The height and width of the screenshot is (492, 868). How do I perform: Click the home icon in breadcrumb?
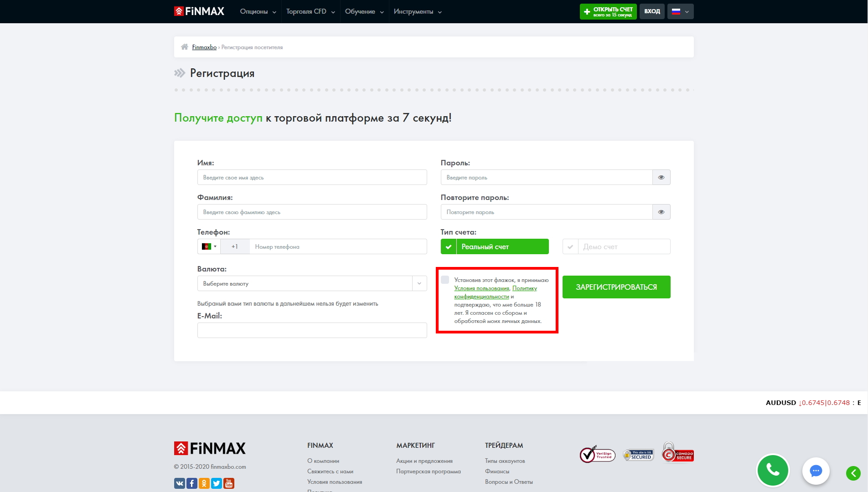[x=185, y=47]
